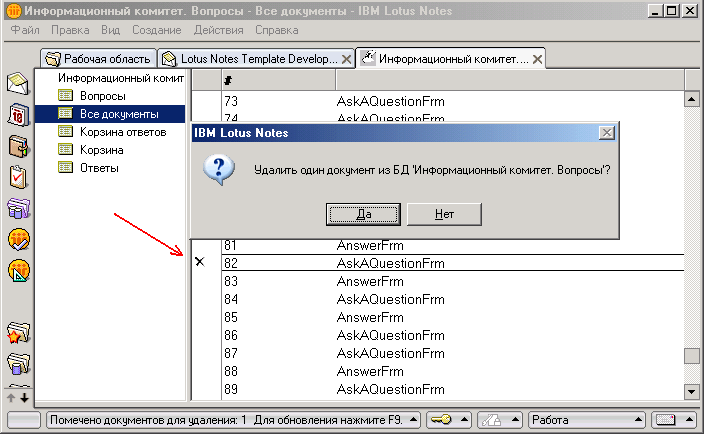Image resolution: width=704 pixels, height=435 pixels.
Task: Click the Информационный комит navigator title
Action: pyautogui.click(x=121, y=78)
